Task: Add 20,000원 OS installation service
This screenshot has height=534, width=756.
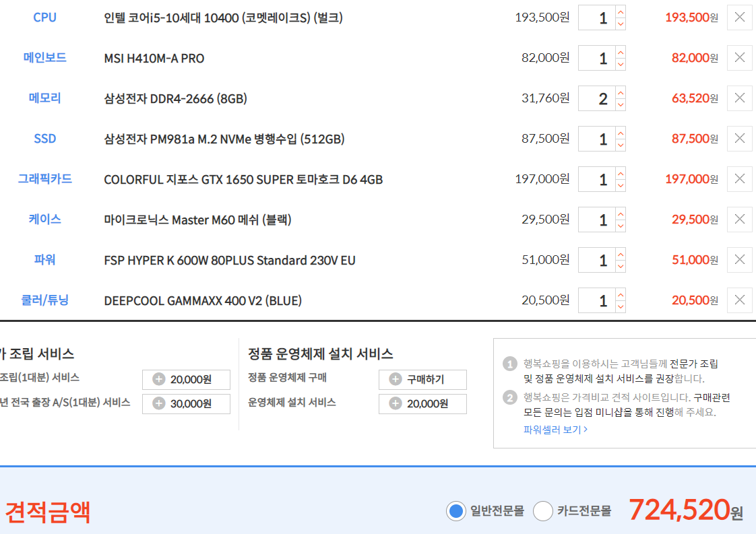Action: pyautogui.click(x=422, y=404)
